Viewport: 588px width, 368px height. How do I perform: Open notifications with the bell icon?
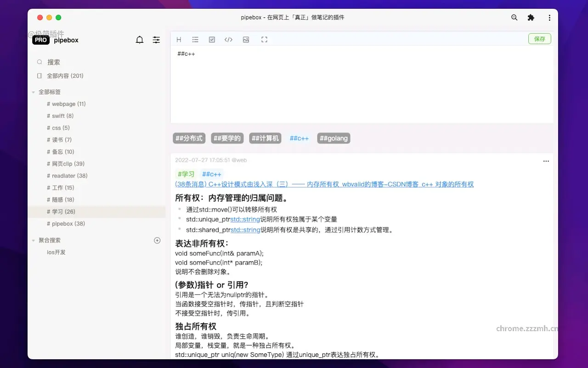140,40
